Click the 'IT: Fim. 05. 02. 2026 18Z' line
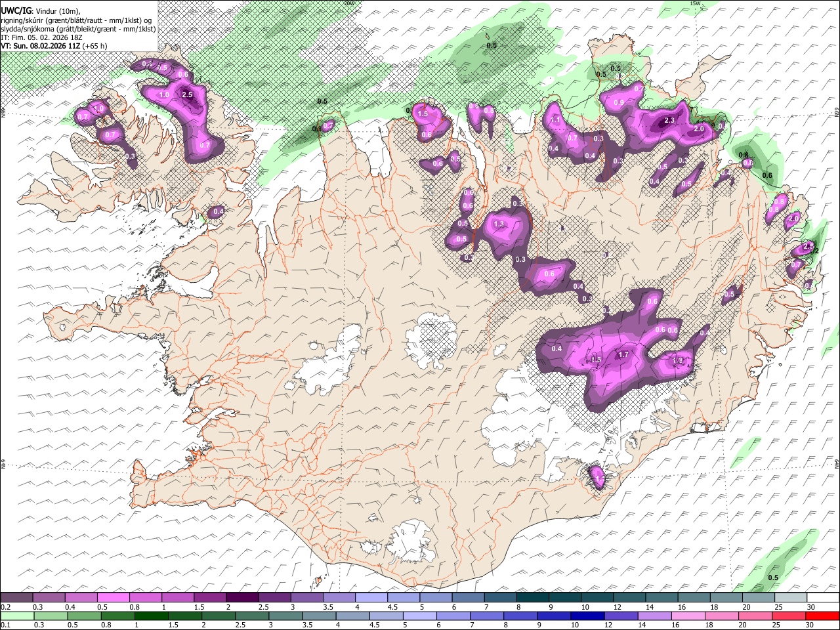The height and width of the screenshot is (630, 840). click(41, 37)
